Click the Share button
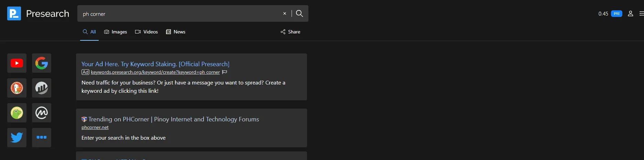Screen dimensions: 644x160 click(x=291, y=32)
